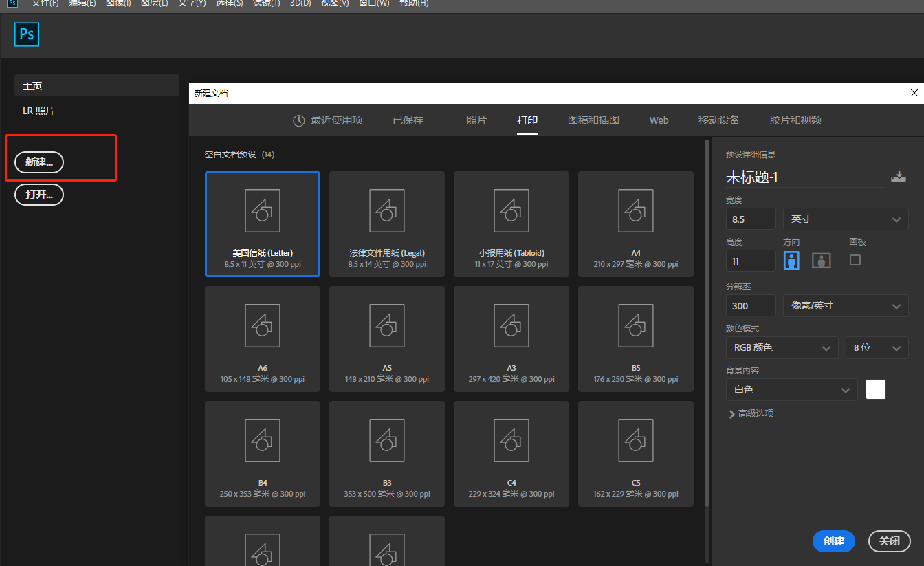
Task: Enable the 画板 artboard checkbox
Action: click(x=855, y=260)
